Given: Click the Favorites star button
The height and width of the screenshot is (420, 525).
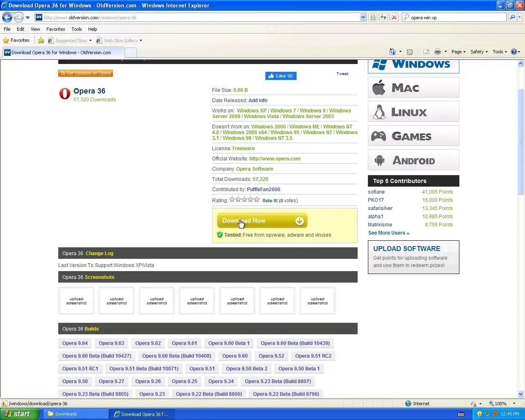Looking at the screenshot, I should 16,40.
